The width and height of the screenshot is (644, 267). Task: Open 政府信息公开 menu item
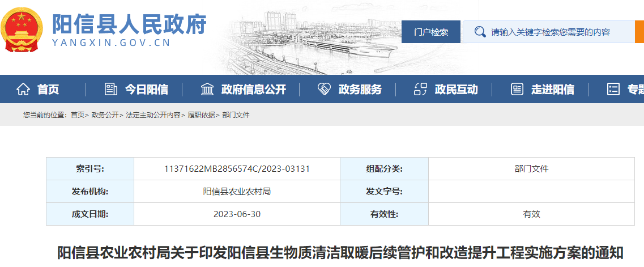tap(253, 89)
